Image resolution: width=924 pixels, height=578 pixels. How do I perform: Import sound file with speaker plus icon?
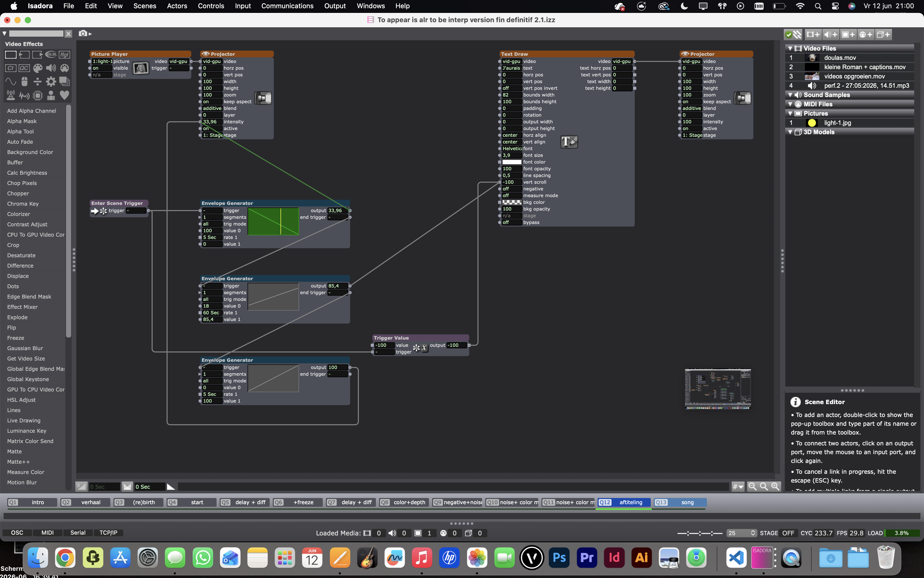coord(830,35)
